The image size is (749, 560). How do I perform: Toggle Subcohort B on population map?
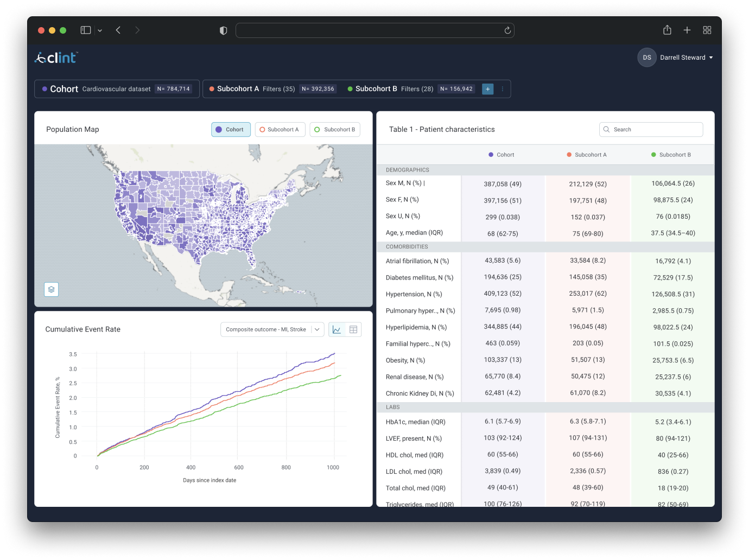[x=335, y=130]
